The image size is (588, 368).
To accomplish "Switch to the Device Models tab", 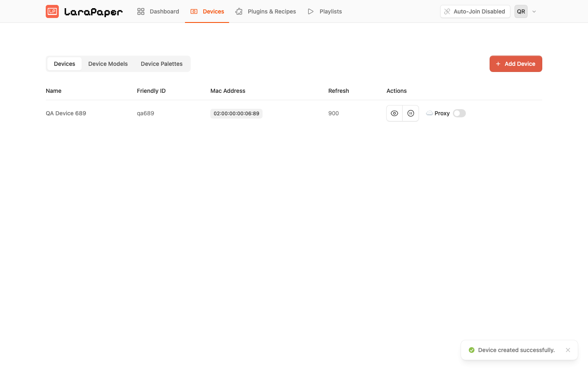I will (108, 64).
